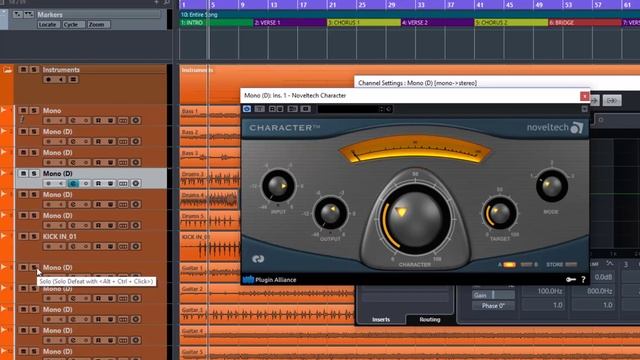Open edit channel settings on the Bass 1 Mono track

pyautogui.click(x=73, y=121)
